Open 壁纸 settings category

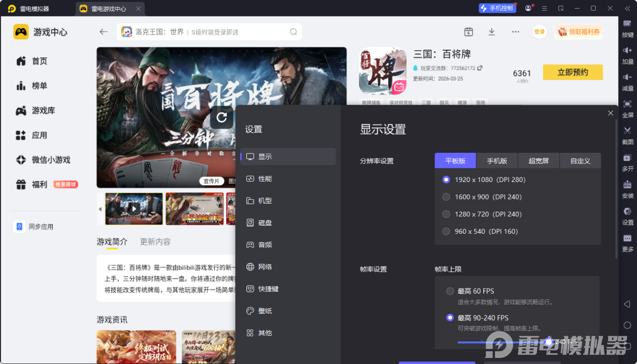tap(288, 311)
